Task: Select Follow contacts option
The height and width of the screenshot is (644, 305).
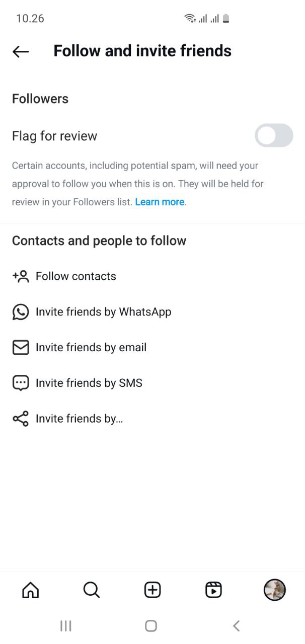Action: [x=152, y=276]
